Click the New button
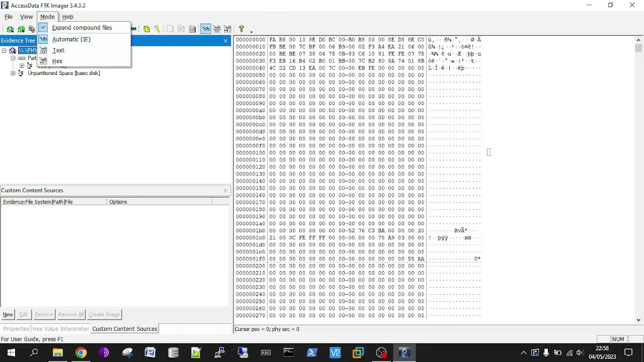 [8, 315]
